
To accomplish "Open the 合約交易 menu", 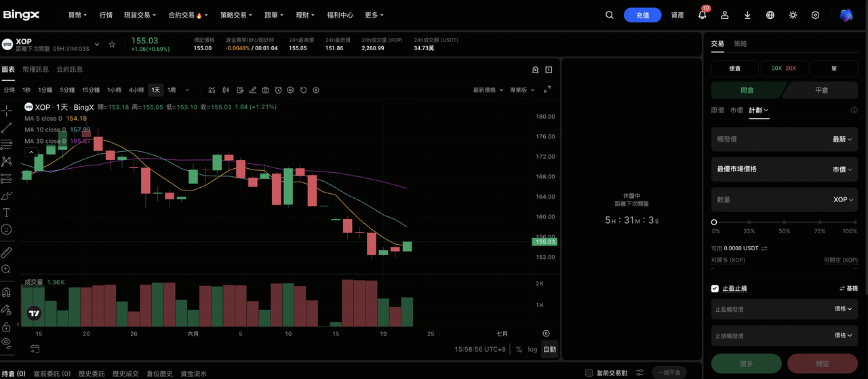I will click(188, 15).
